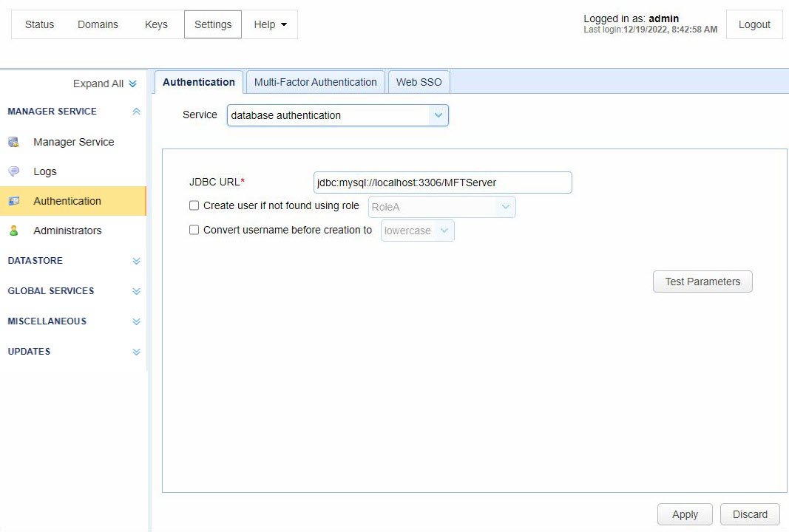Switch to Multi-Factor Authentication tab
Image resolution: width=789 pixels, height=532 pixels.
(315, 81)
